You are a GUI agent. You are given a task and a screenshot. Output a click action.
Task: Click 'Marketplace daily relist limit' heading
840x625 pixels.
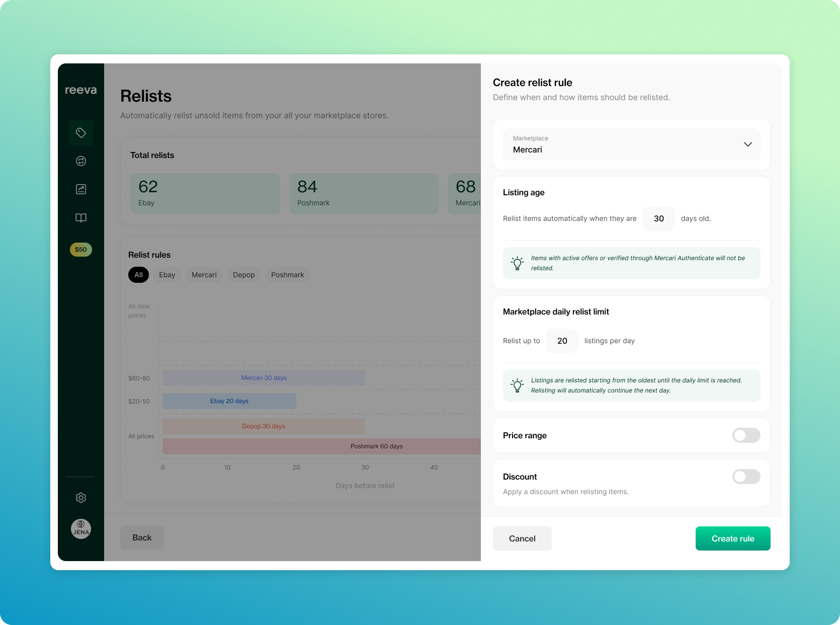point(556,311)
